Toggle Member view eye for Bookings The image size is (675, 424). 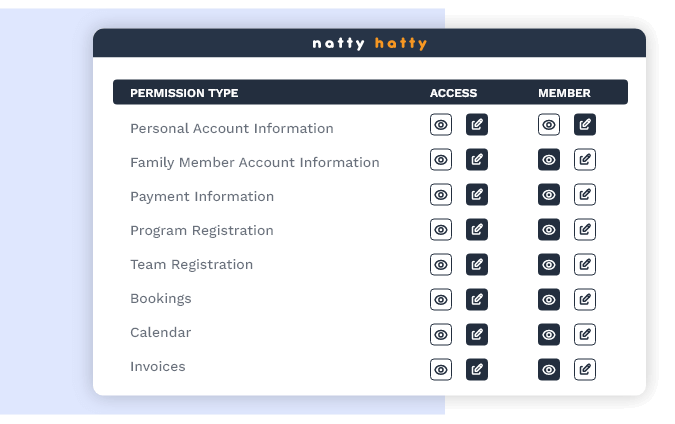pos(549,299)
